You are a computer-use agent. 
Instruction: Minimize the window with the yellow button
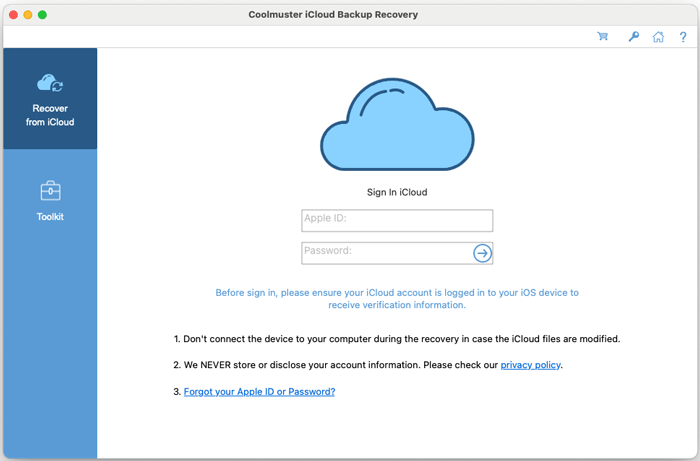[28, 15]
